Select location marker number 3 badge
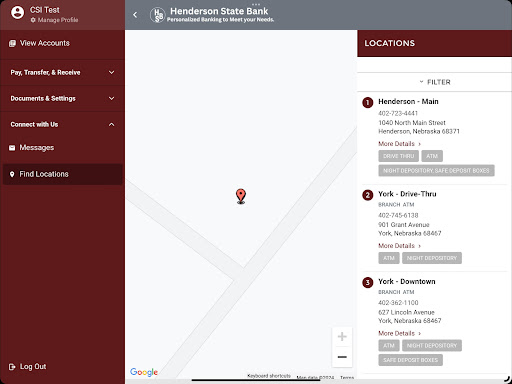 tap(368, 283)
